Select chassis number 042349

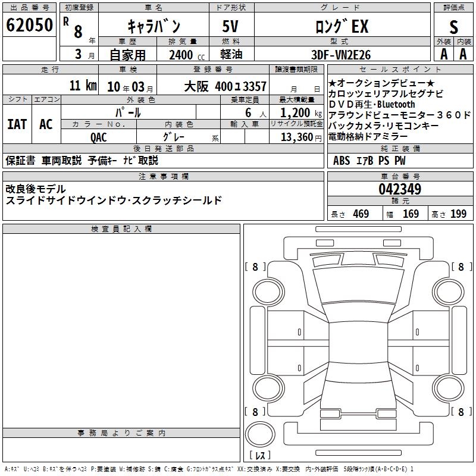click(x=400, y=189)
